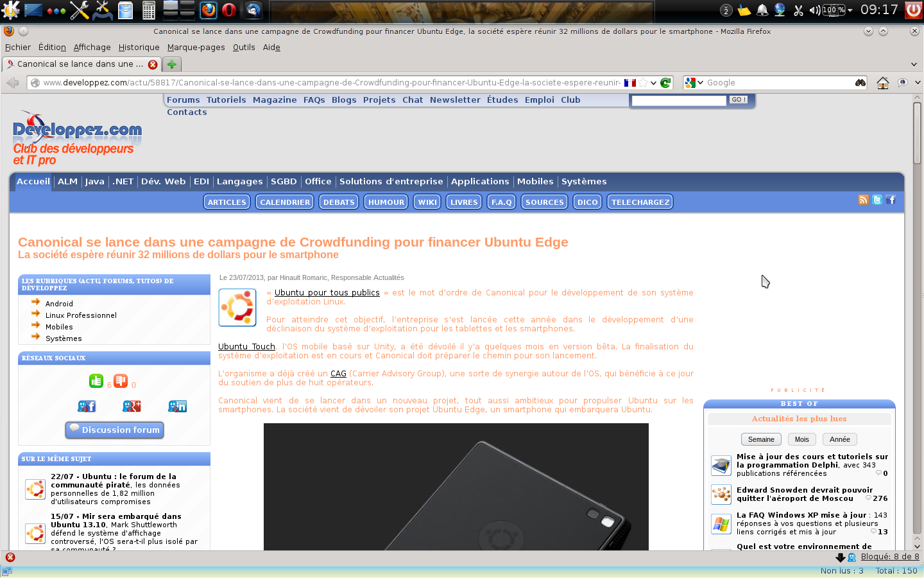The width and height of the screenshot is (924, 578).
Task: Click the chat bubble toolbar icon
Action: point(903,83)
